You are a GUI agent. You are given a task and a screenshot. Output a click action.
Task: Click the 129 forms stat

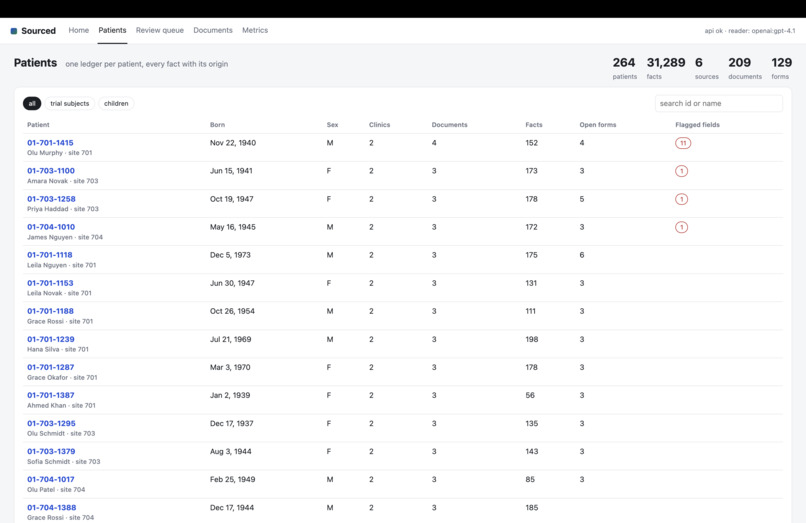click(x=781, y=68)
